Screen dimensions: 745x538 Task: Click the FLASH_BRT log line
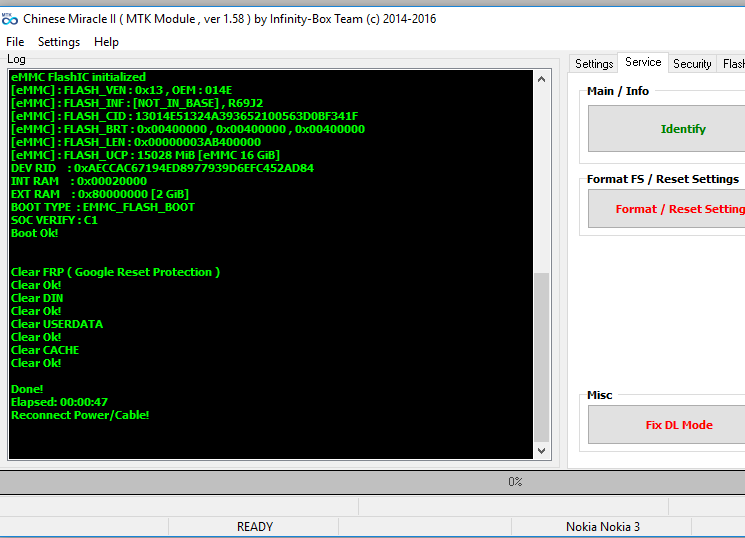pyautogui.click(x=188, y=129)
